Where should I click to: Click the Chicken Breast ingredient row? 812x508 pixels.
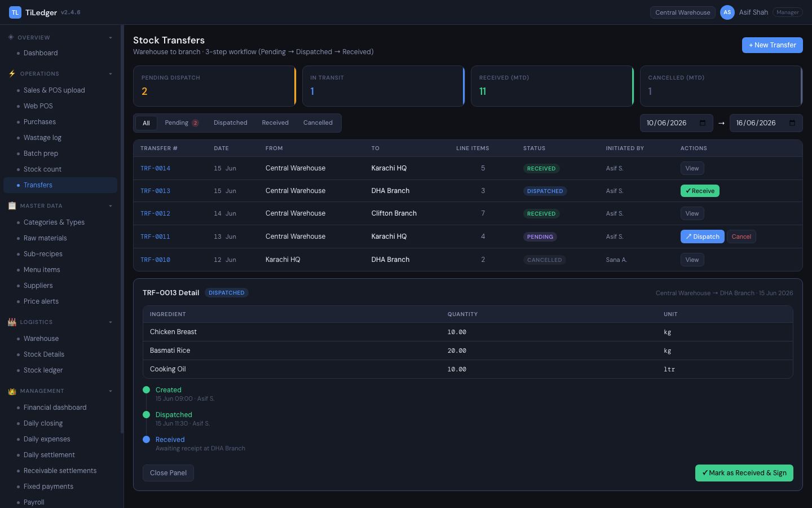(468, 332)
